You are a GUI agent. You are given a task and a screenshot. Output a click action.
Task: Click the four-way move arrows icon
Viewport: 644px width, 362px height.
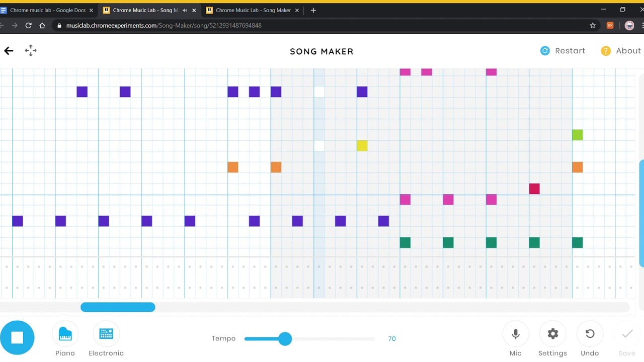point(31,50)
